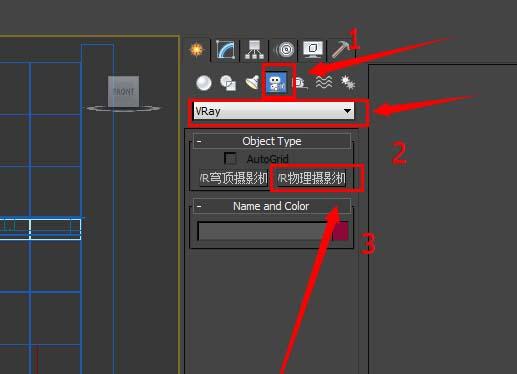Image resolution: width=517 pixels, height=374 pixels.
Task: Select the Helpers tape-measure icon
Action: [300, 83]
